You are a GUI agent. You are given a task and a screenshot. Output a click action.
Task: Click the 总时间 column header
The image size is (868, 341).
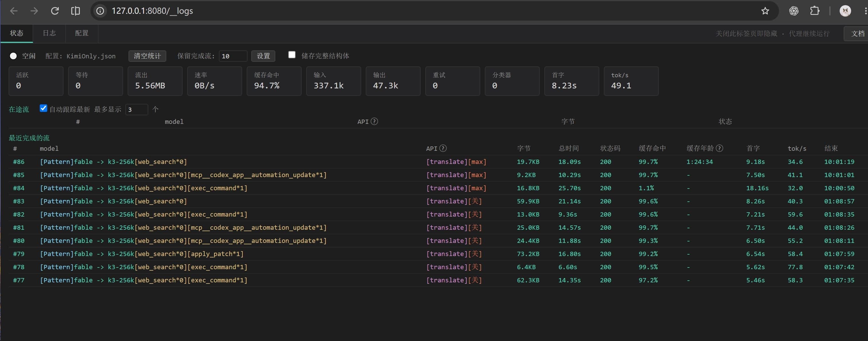click(x=568, y=148)
